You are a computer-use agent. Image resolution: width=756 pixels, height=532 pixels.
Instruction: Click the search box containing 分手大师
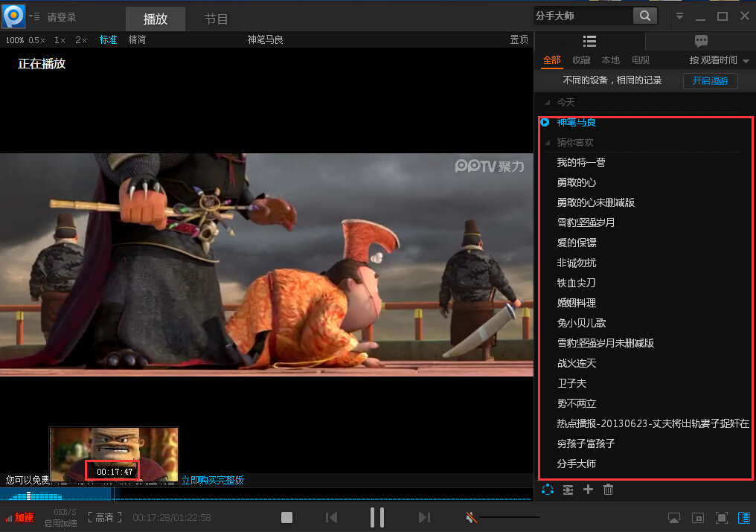(583, 16)
